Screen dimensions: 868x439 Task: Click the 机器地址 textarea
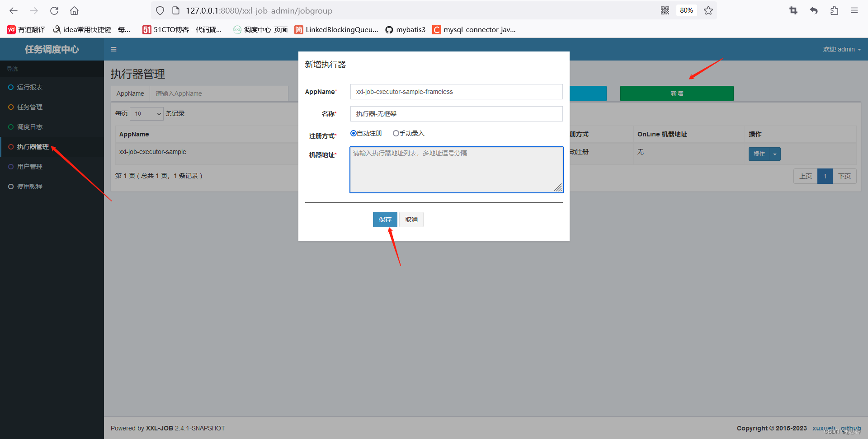coord(456,170)
